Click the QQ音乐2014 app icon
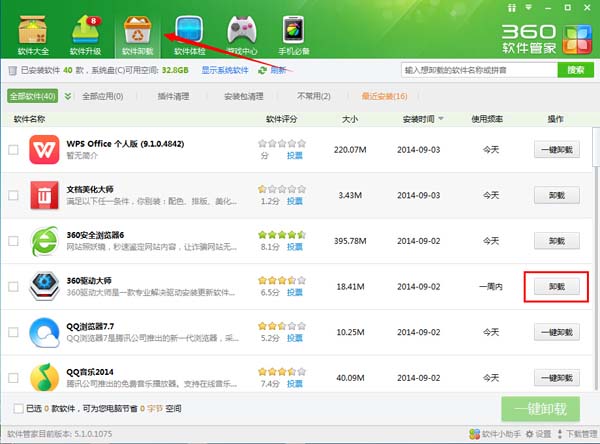Image resolution: width=600 pixels, height=444 pixels. click(x=43, y=377)
